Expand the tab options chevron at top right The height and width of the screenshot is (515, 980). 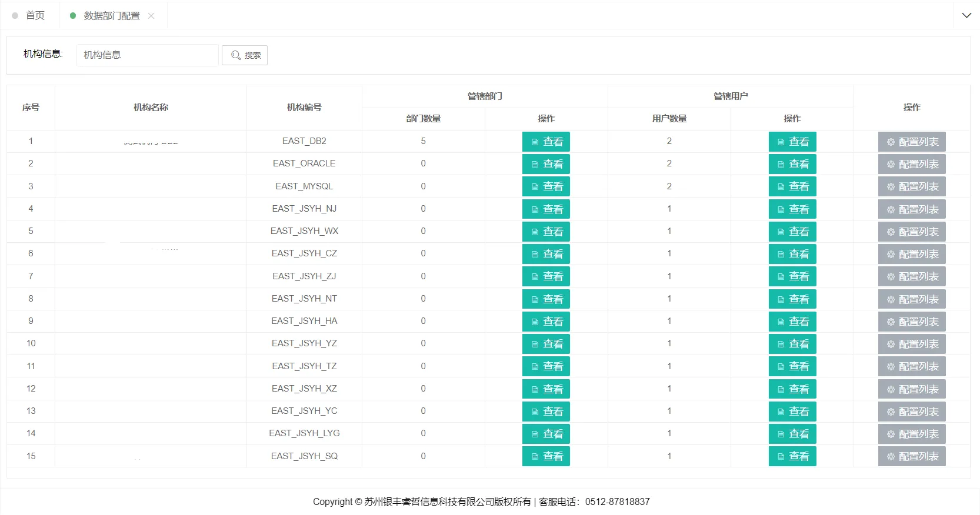coord(966,15)
